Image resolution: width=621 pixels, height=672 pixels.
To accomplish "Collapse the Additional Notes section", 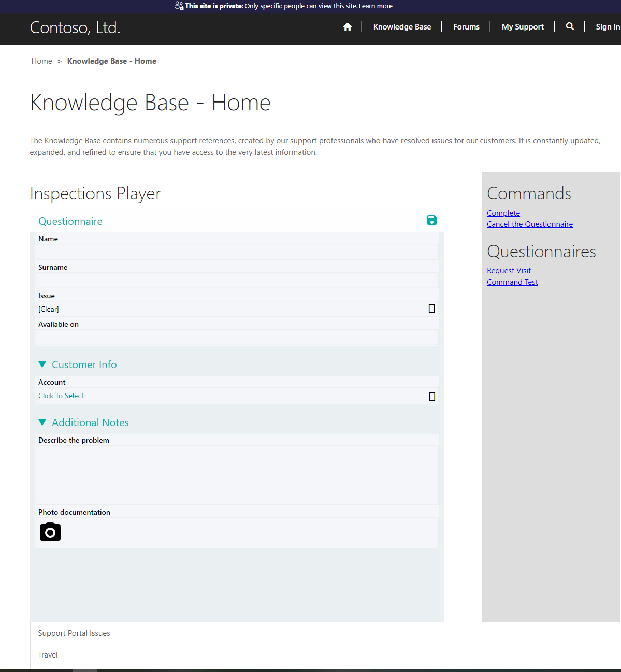I will [x=42, y=422].
